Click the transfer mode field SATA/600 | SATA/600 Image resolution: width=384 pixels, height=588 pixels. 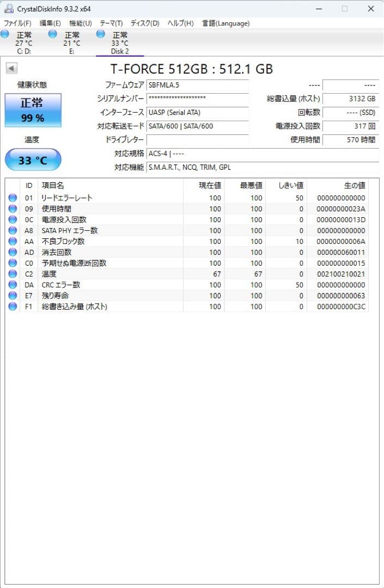pyautogui.click(x=198, y=126)
